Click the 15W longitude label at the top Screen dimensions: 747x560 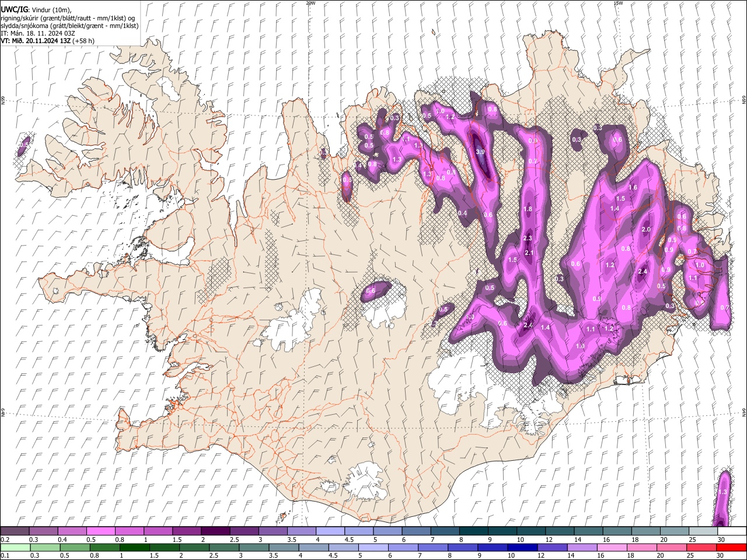click(619, 3)
